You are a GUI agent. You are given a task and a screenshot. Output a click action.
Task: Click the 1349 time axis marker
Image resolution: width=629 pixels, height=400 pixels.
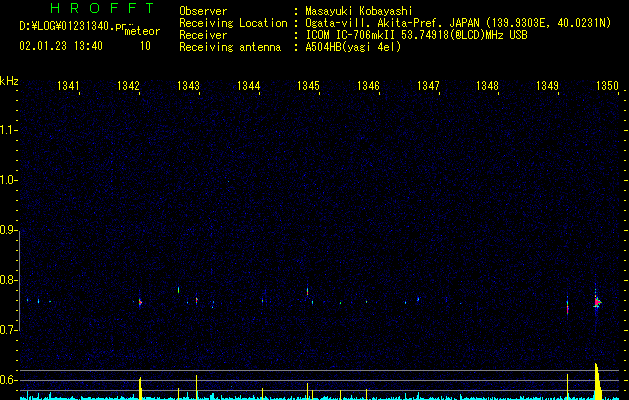click(x=547, y=86)
